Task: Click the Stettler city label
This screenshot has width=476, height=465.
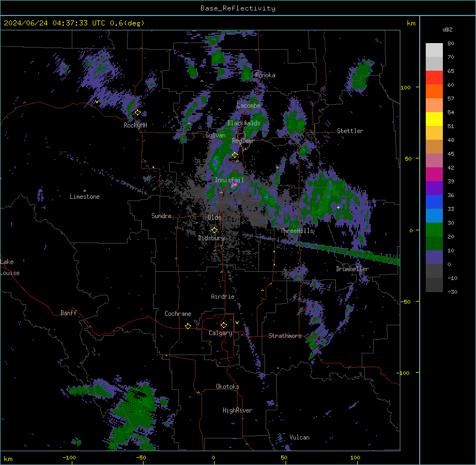Action: point(350,131)
